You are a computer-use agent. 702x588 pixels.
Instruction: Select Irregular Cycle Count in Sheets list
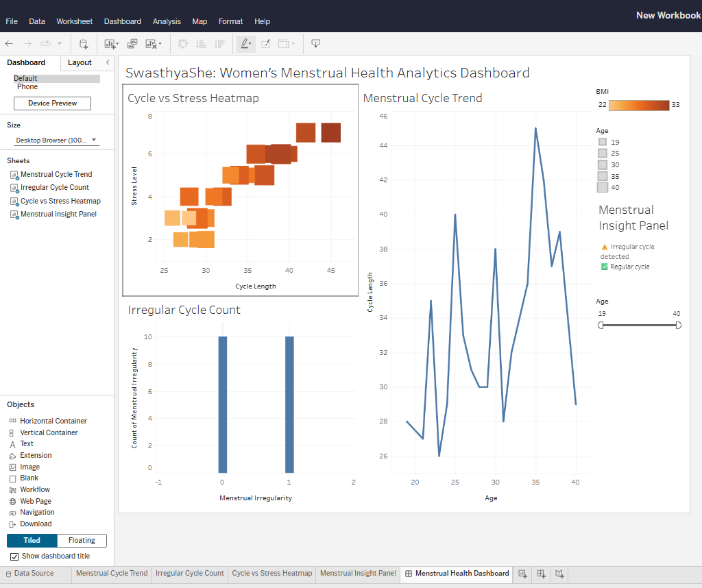(x=55, y=188)
